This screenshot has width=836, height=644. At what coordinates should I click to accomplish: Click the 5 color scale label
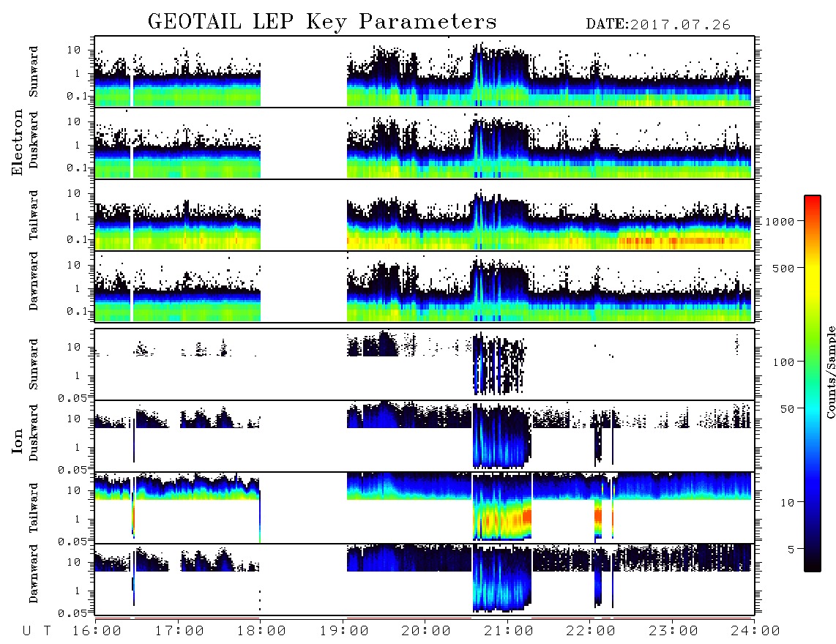[791, 549]
